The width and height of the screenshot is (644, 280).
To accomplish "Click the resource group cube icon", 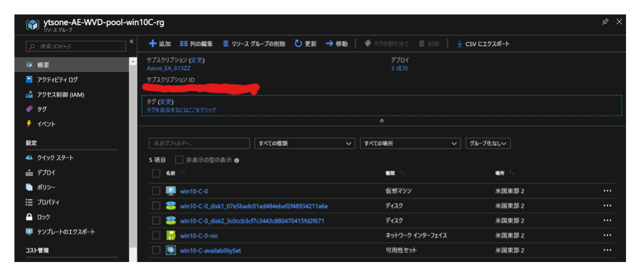I will tap(32, 25).
